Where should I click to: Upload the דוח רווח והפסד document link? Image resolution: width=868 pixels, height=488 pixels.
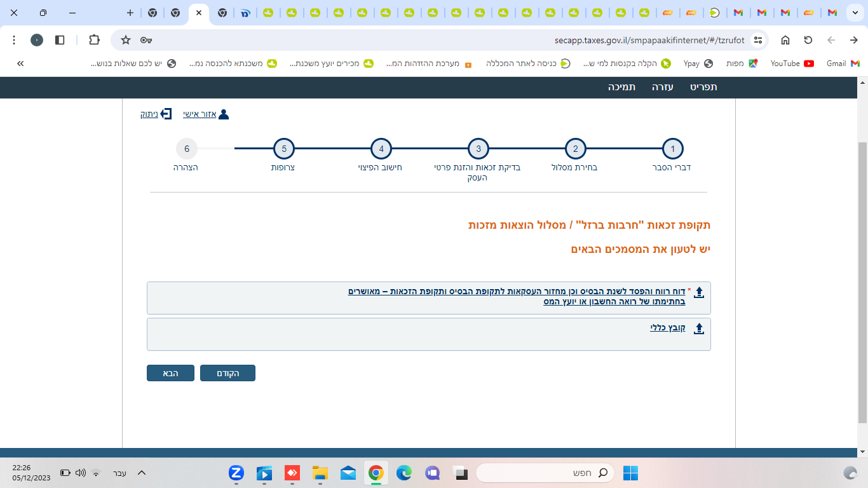(517, 296)
